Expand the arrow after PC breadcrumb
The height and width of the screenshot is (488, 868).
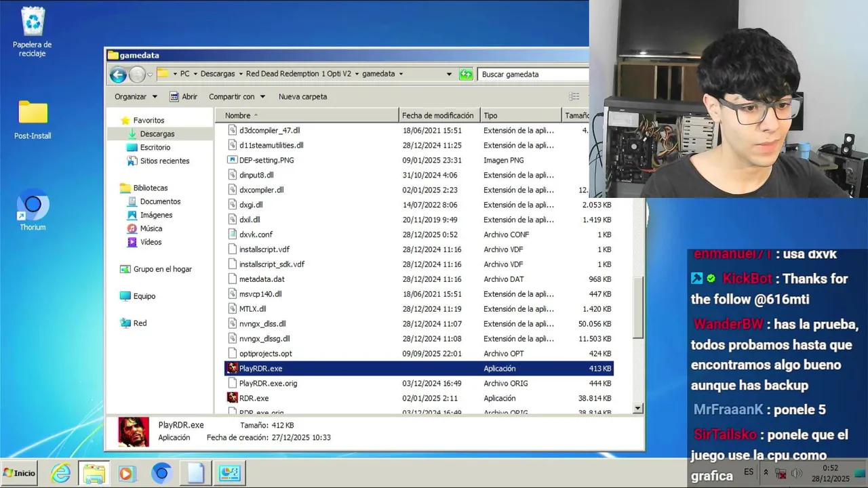tap(195, 74)
